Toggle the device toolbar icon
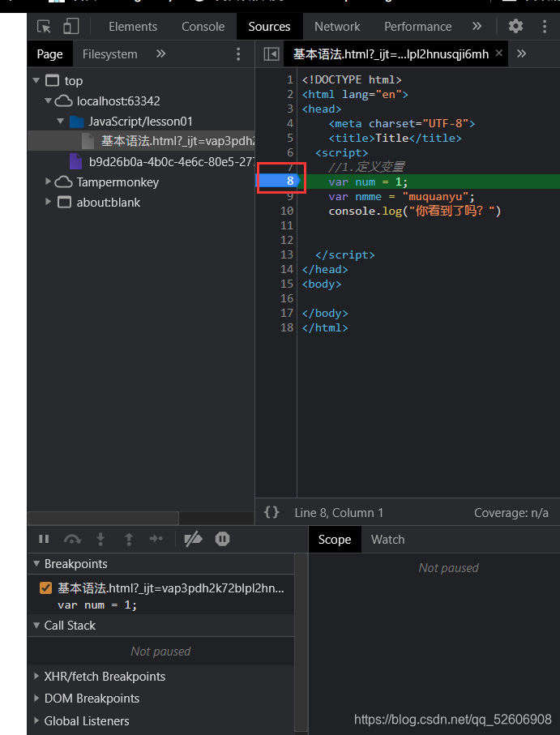560x735 pixels. [71, 26]
